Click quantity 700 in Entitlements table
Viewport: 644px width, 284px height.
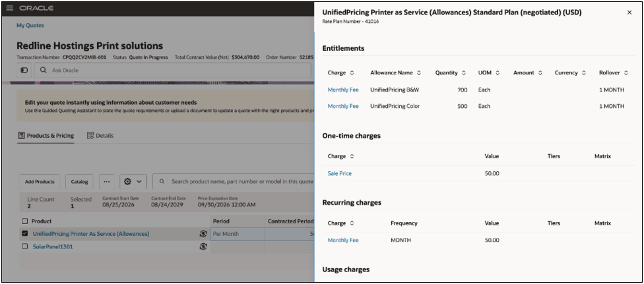462,90
